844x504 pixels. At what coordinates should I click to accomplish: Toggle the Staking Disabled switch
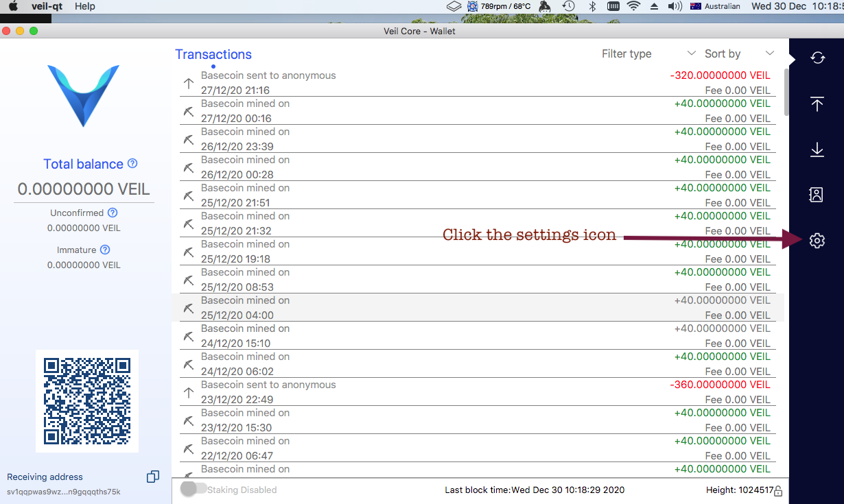coord(194,489)
